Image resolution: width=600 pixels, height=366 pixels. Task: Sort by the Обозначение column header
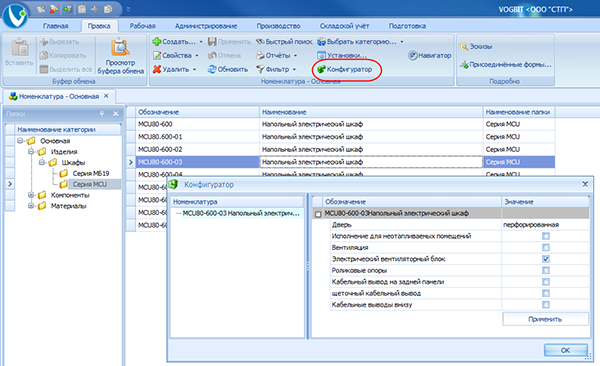point(197,112)
